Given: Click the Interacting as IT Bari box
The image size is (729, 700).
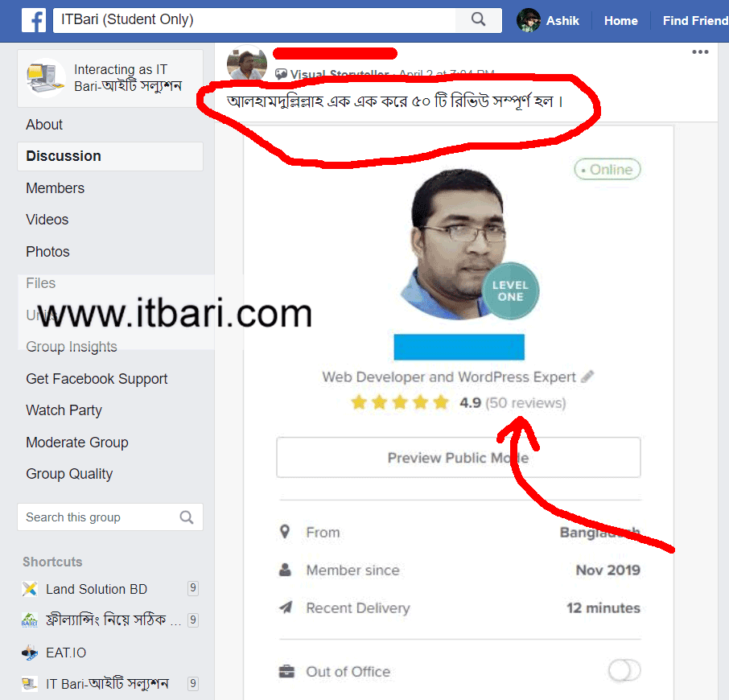Looking at the screenshot, I should 110,78.
